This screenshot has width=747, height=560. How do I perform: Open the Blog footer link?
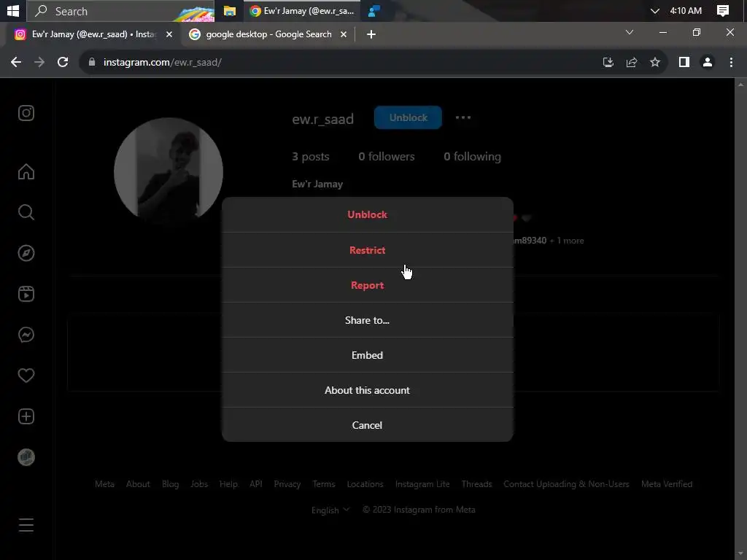[x=170, y=484]
